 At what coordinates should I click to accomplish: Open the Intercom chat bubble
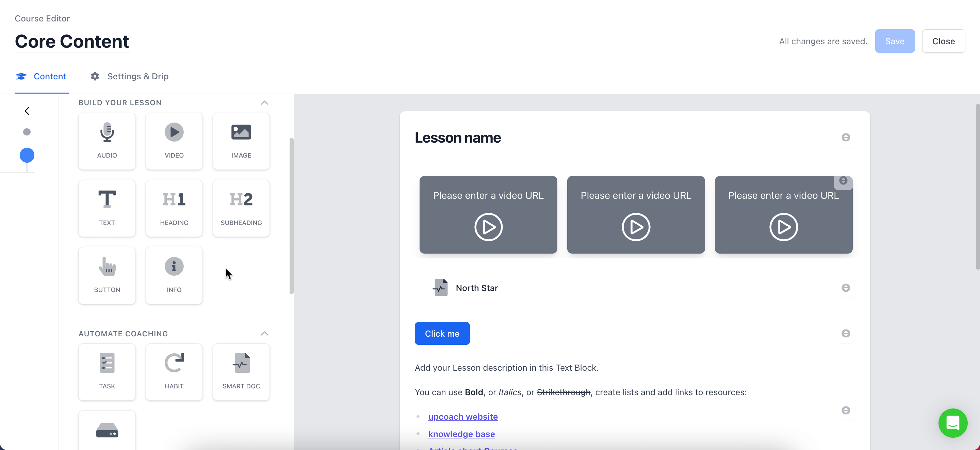(953, 422)
